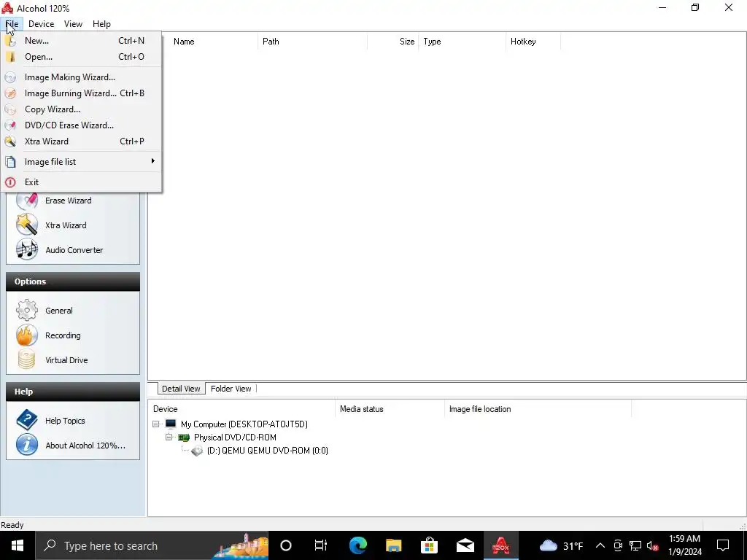The width and height of the screenshot is (747, 560).
Task: Click the Options panel header
Action: [x=73, y=281]
